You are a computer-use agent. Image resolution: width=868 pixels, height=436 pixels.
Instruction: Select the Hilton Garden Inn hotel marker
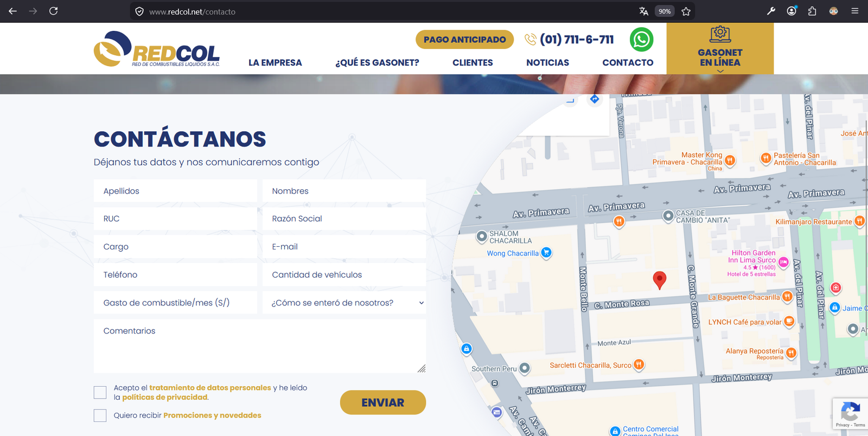[x=783, y=262]
